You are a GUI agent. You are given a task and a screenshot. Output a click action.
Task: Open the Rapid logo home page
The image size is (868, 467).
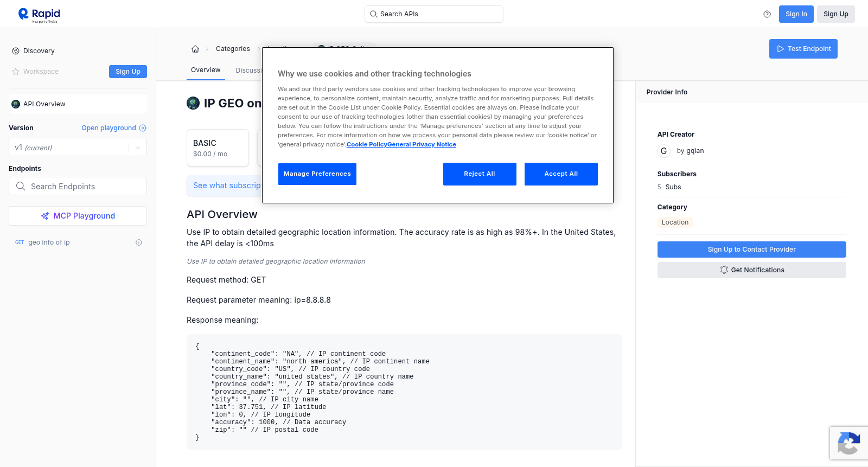pos(39,15)
